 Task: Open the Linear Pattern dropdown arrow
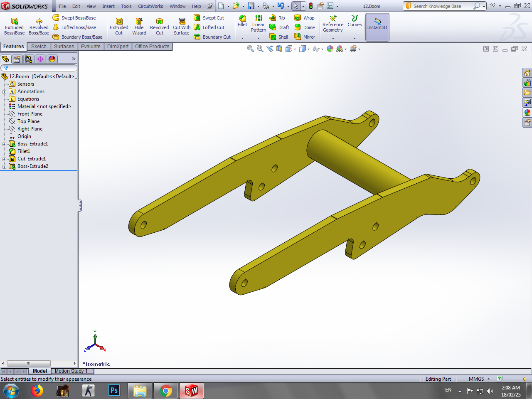click(259, 38)
